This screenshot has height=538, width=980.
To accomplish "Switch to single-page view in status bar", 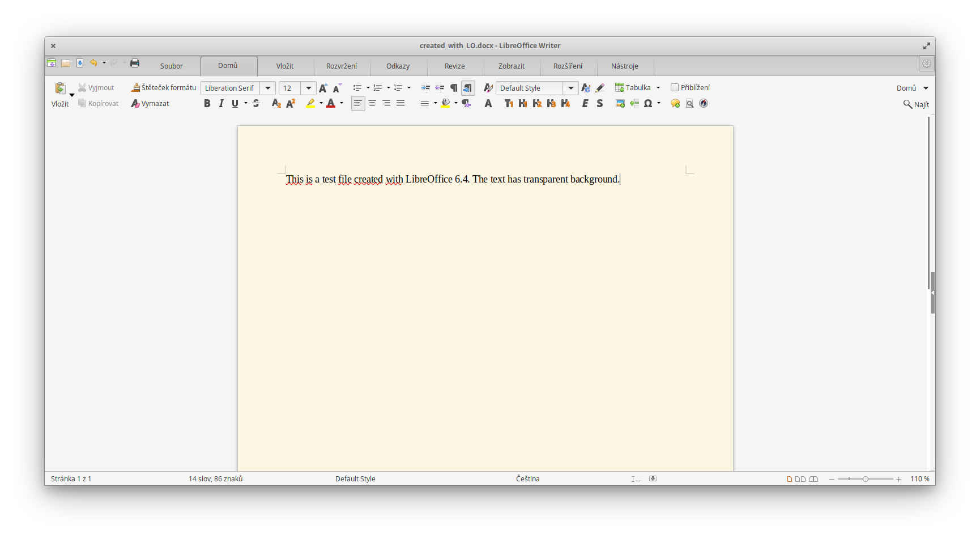I will [x=790, y=479].
